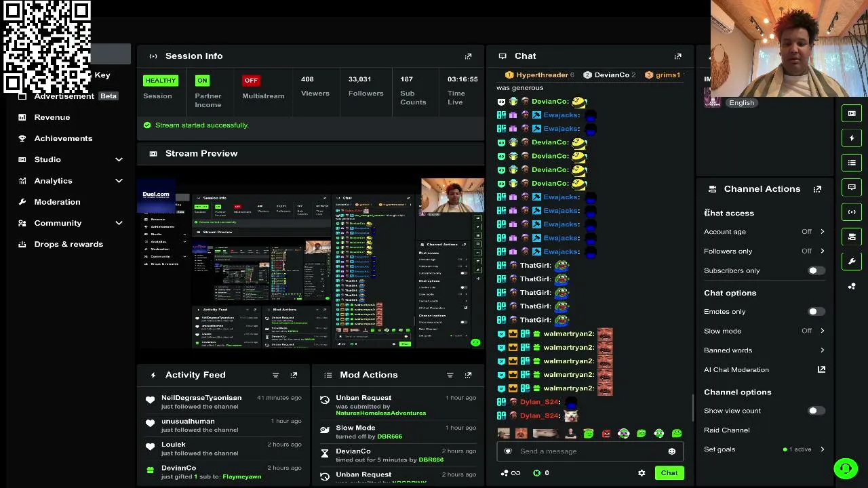Open Revenue in sidebar
The image size is (868, 488).
(x=52, y=117)
